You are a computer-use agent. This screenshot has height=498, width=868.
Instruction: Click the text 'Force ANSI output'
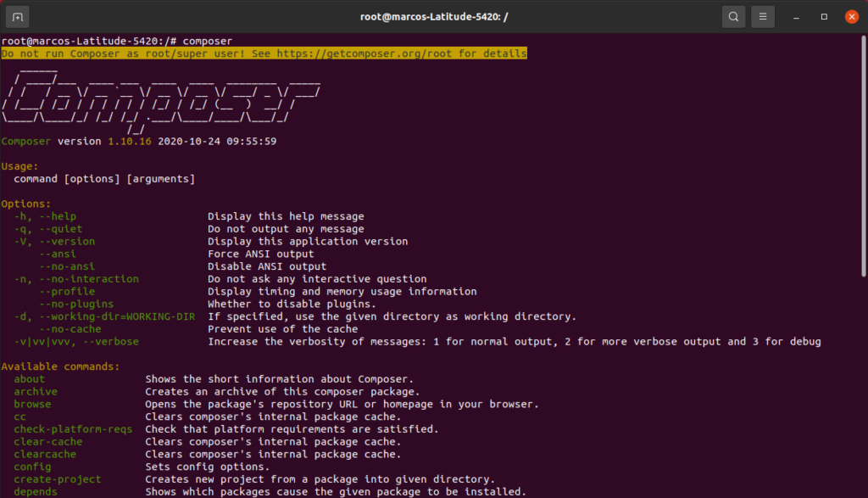(261, 254)
